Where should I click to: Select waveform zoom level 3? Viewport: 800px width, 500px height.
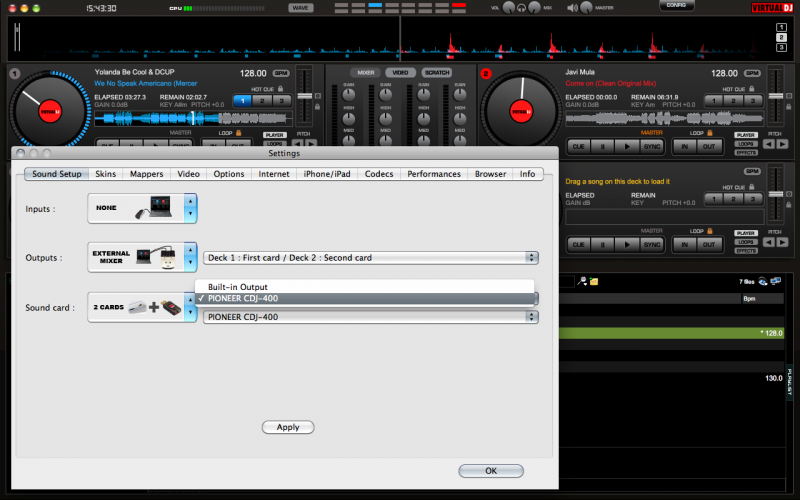coord(781,47)
